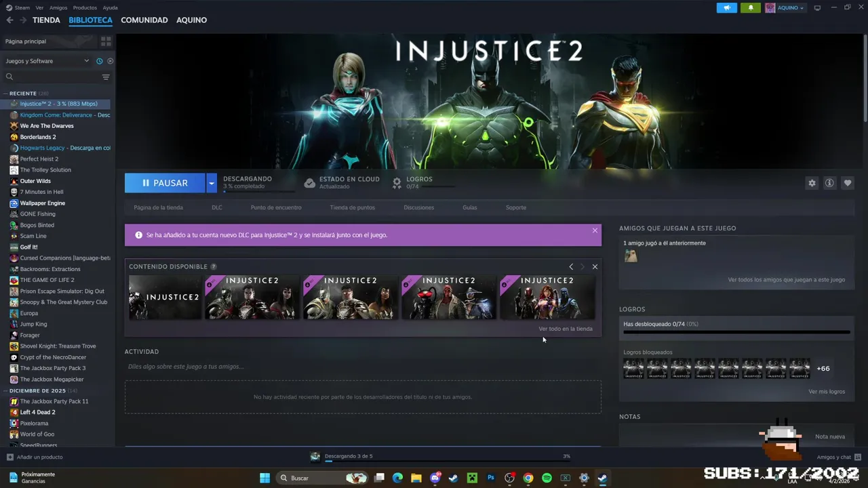Click the announcements megaphone icon
The height and width of the screenshot is (488, 868).
[726, 7]
